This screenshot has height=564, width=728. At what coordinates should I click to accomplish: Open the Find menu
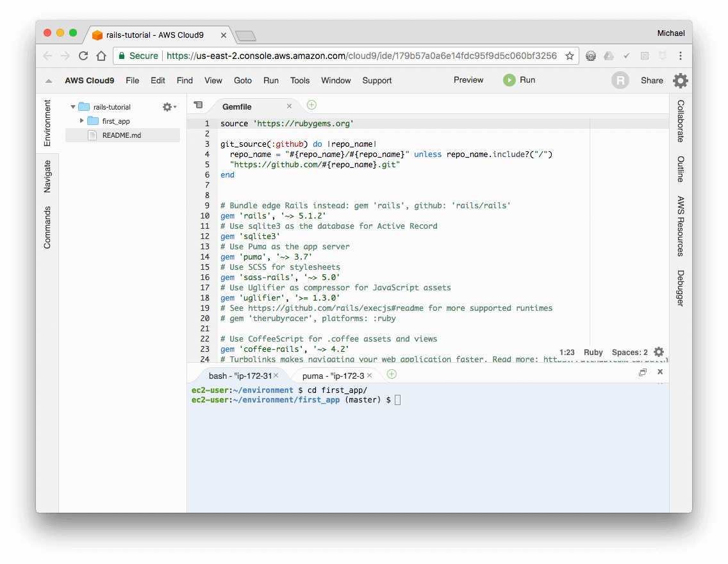tap(185, 80)
